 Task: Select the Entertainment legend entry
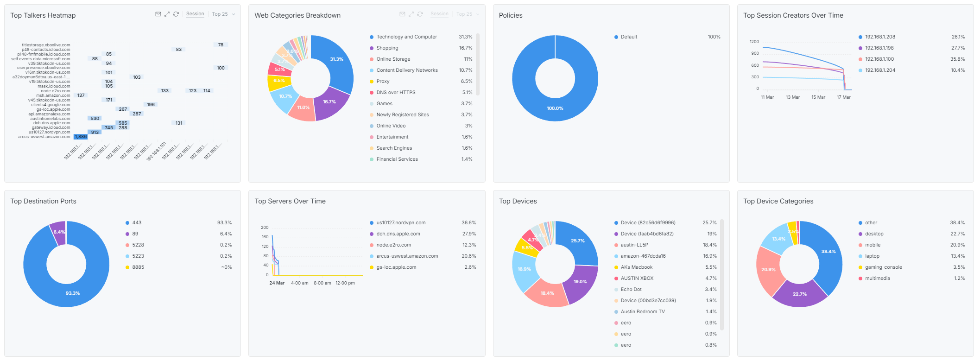pos(421,137)
